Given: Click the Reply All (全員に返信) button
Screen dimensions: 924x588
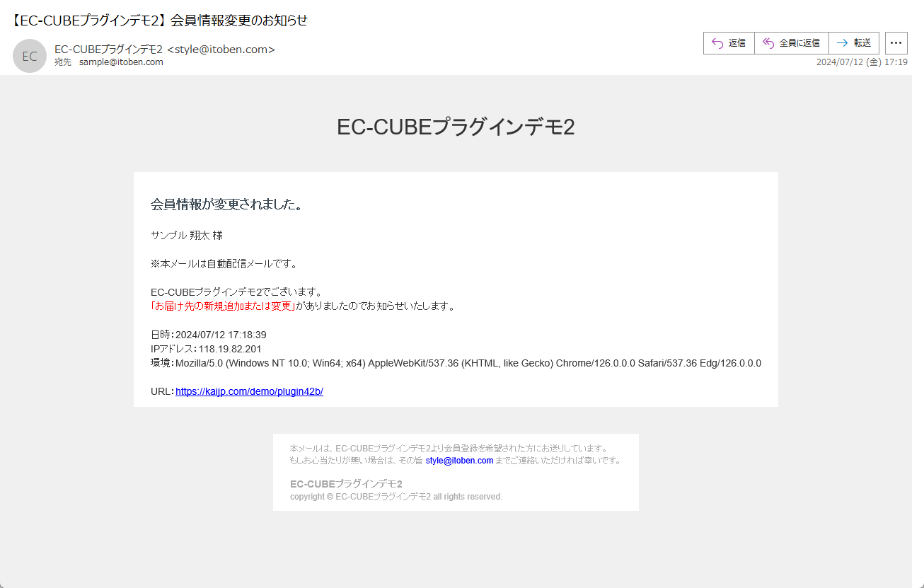Looking at the screenshot, I should point(792,43).
